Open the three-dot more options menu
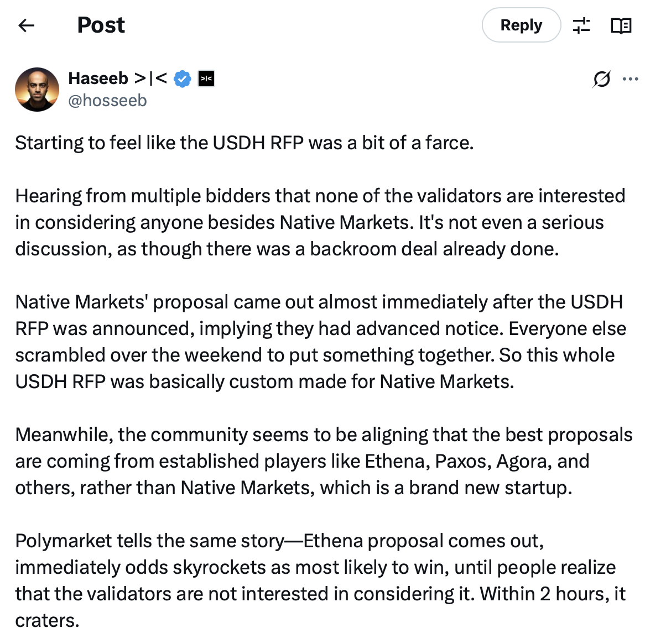Image resolution: width=645 pixels, height=644 pixels. 630,79
